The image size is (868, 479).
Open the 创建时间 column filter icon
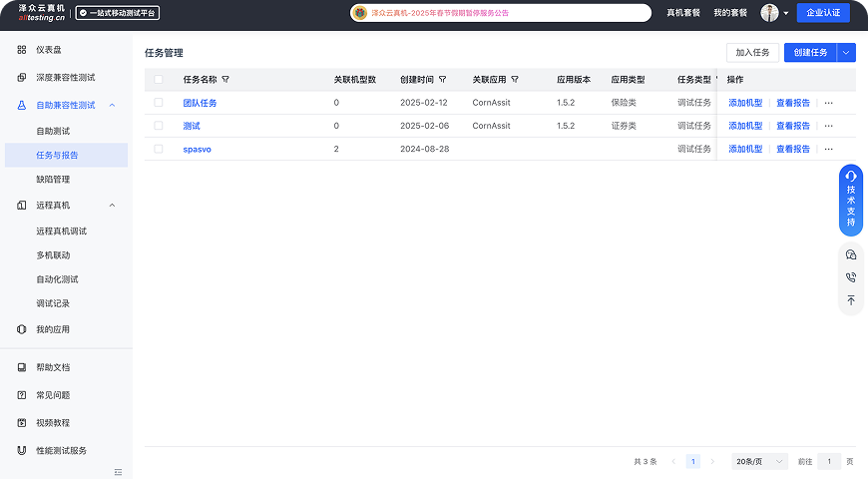click(x=442, y=80)
